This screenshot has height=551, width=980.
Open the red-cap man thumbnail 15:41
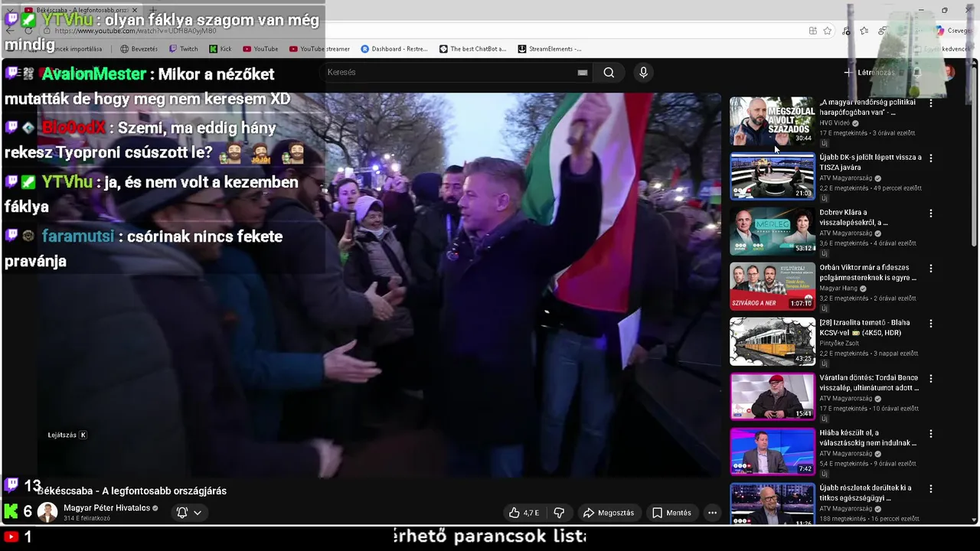773,396
